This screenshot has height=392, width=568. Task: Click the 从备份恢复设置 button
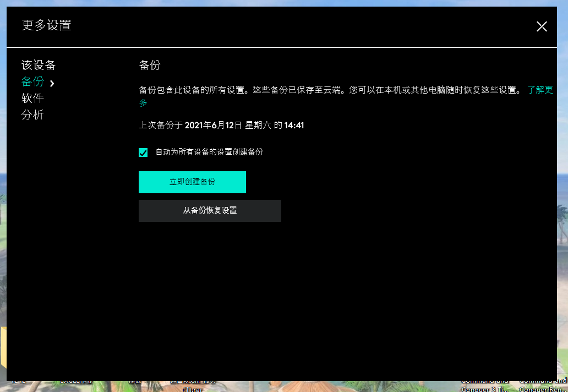click(210, 211)
